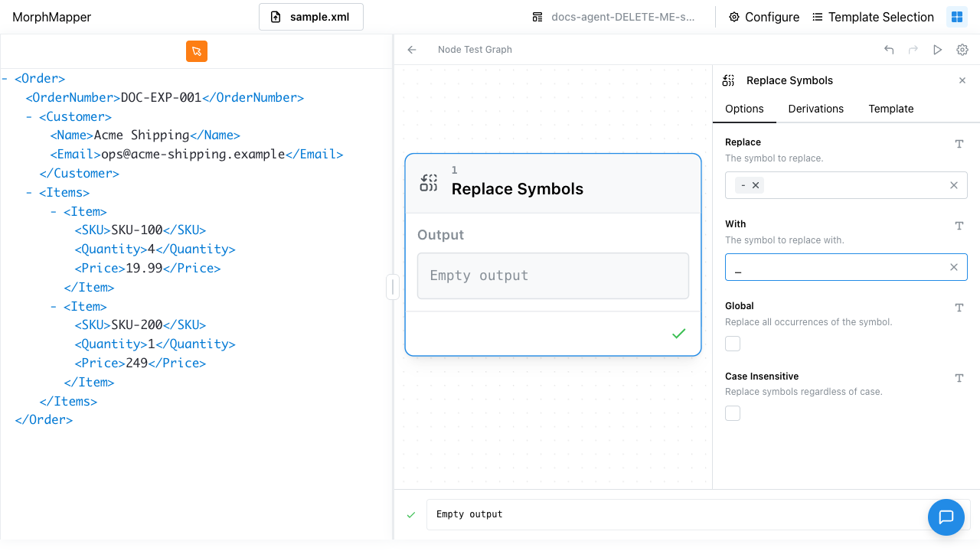Toggle template mode for Global option
The width and height of the screenshot is (980, 551).
(x=959, y=308)
